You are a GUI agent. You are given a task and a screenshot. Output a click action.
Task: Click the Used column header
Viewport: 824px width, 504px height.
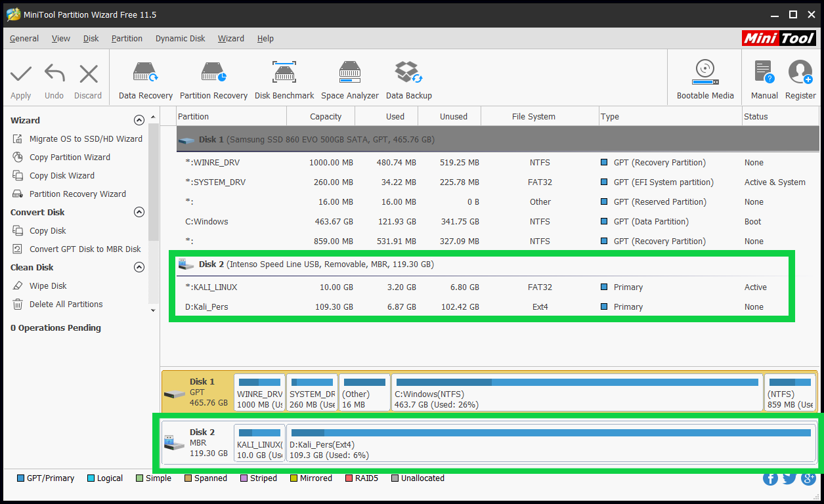tap(387, 116)
